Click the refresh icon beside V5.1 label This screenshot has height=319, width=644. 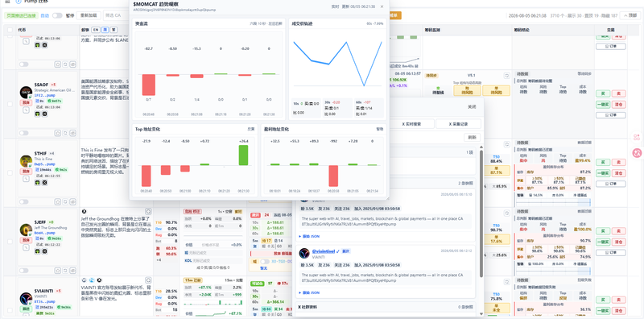pos(506,76)
